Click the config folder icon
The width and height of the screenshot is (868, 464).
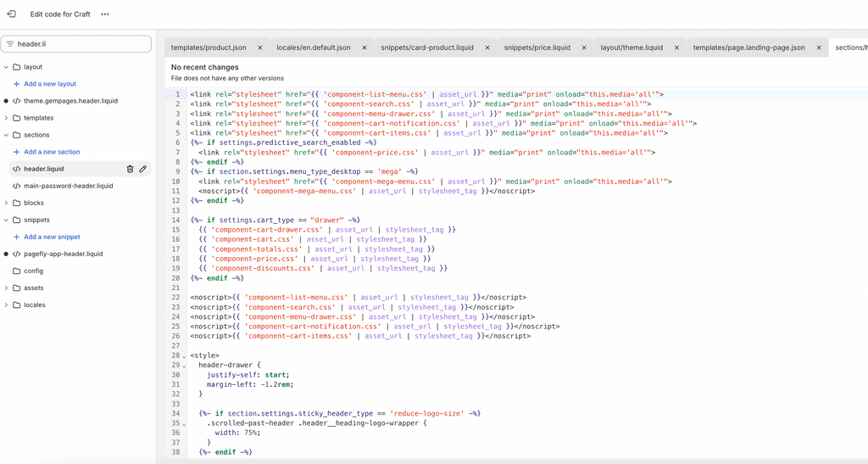click(17, 271)
